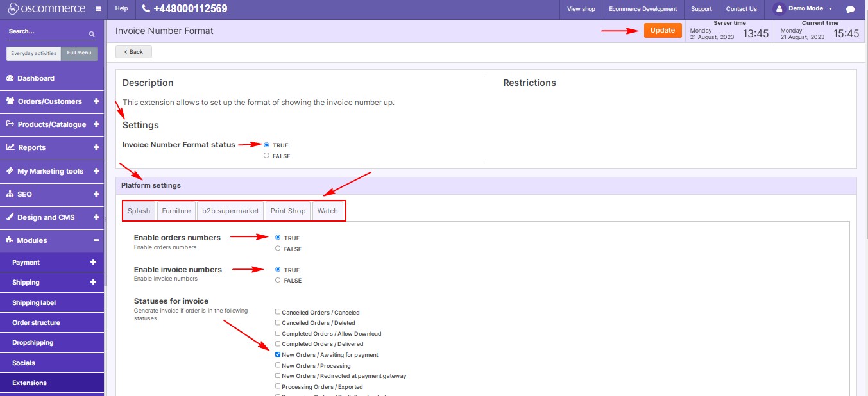Set Invoice Number Format status to FALSE

tap(266, 156)
